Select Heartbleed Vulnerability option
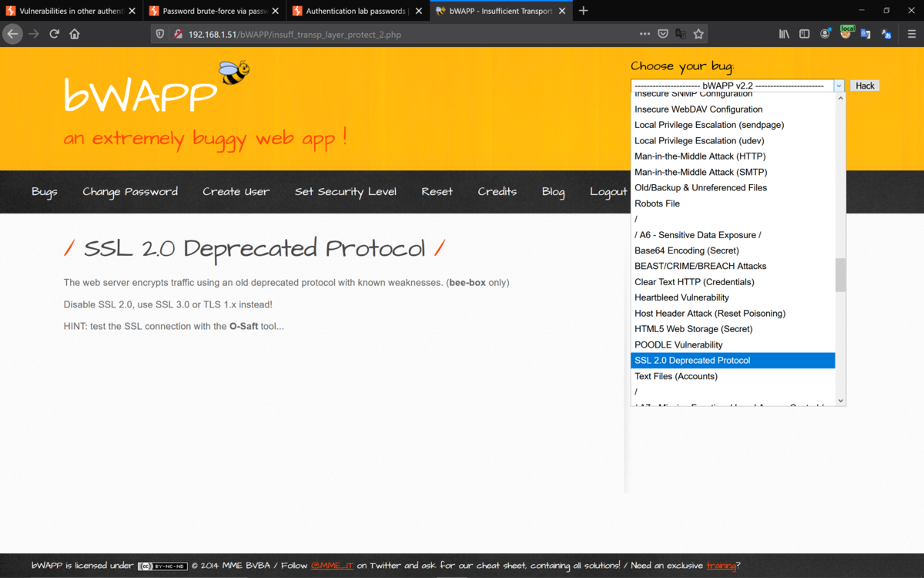The image size is (924, 578). point(732,297)
